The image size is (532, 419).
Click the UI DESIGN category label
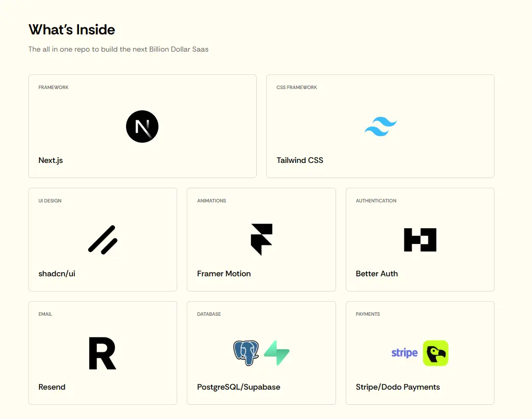tap(50, 200)
